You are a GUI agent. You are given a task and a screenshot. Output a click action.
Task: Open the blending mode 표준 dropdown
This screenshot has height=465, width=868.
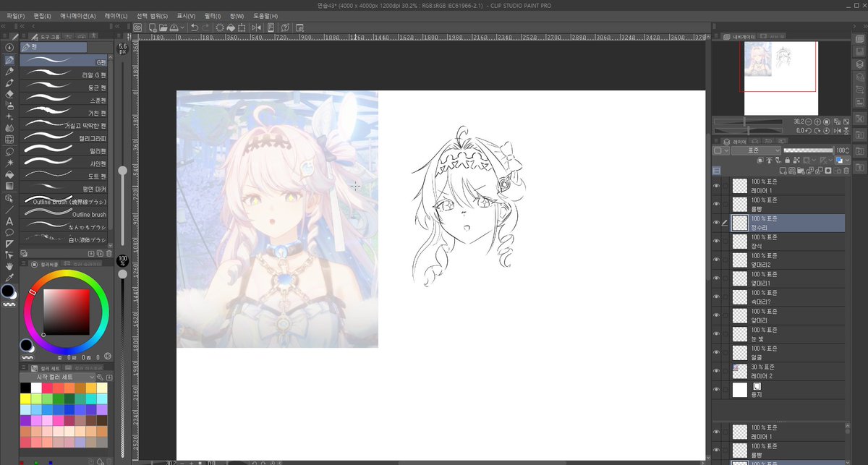tap(756, 151)
